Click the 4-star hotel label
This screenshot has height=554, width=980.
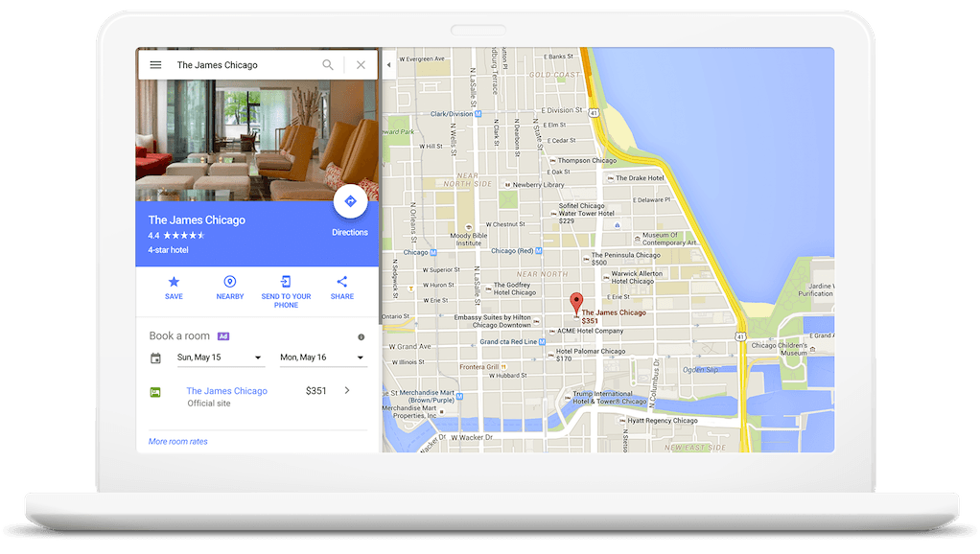click(168, 250)
